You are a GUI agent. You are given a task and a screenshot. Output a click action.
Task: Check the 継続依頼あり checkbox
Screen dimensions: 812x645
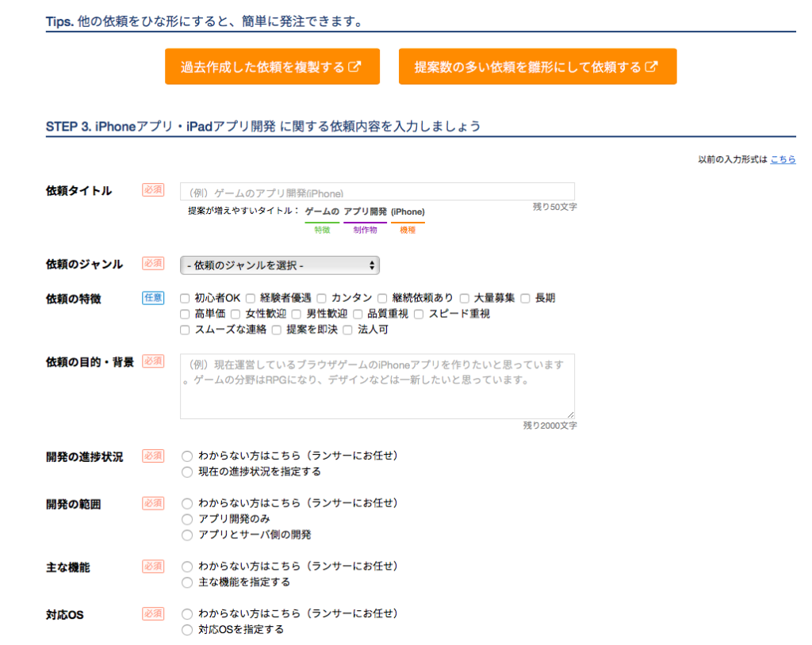pyautogui.click(x=383, y=298)
